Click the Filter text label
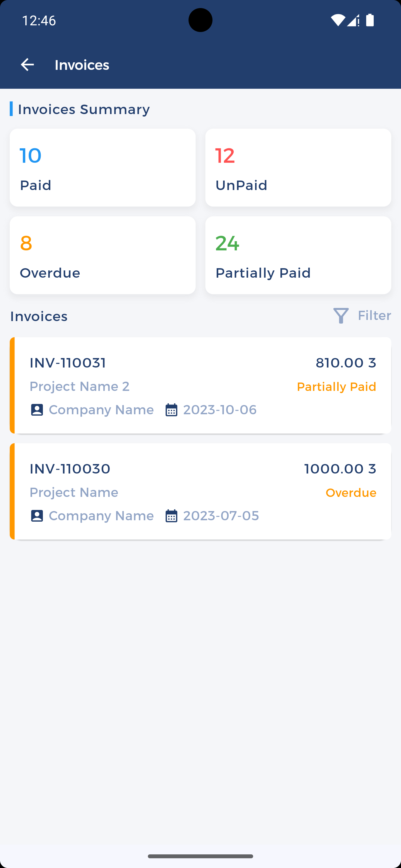The height and width of the screenshot is (868, 401). pos(374,316)
